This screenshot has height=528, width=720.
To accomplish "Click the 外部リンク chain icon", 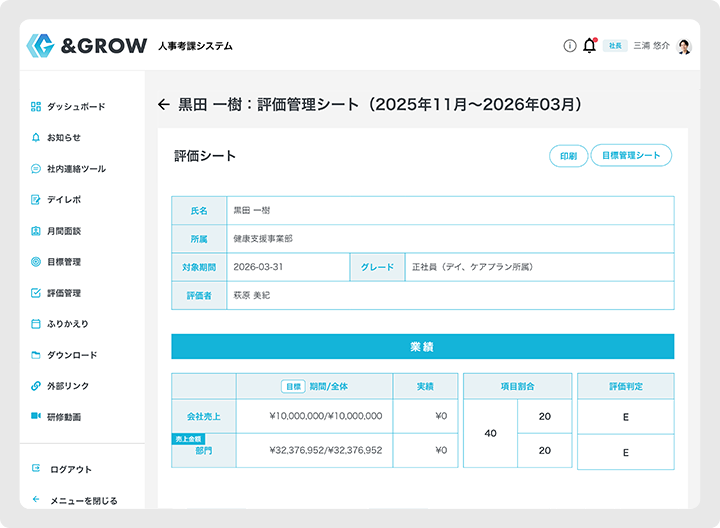I will click(36, 386).
